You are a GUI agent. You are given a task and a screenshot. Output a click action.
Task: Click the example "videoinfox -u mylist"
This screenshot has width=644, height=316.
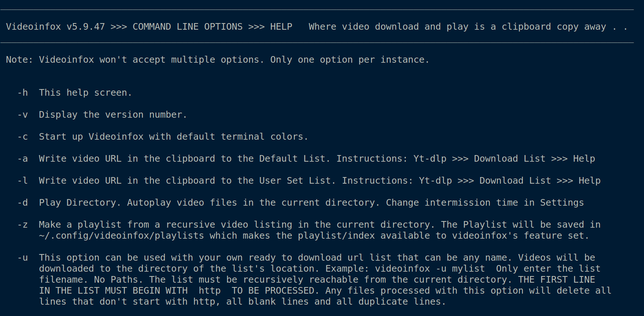[430, 269]
